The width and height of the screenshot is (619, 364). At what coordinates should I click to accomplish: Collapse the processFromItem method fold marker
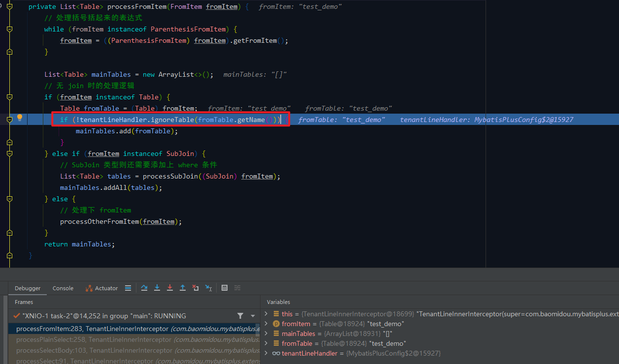tap(9, 6)
